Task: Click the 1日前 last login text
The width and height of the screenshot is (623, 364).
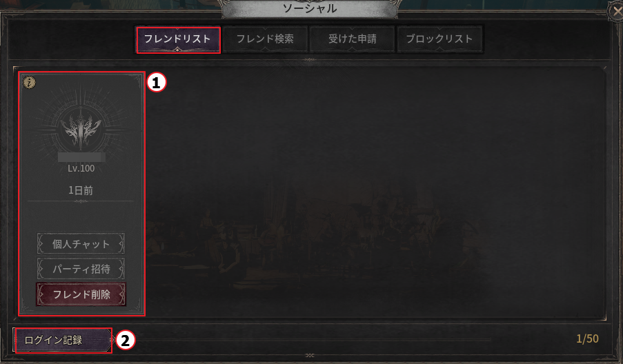Action: pyautogui.click(x=81, y=190)
